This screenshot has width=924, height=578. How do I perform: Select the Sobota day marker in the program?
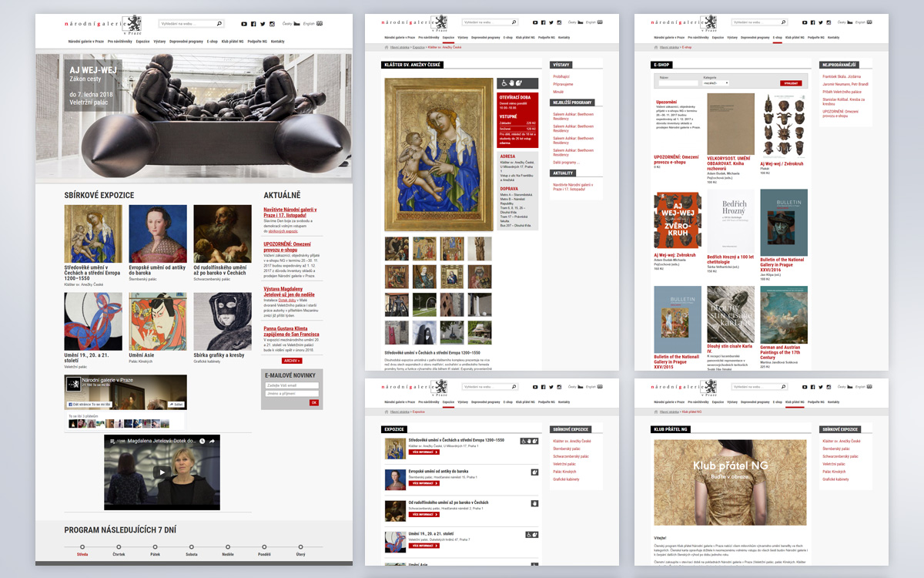tap(192, 548)
